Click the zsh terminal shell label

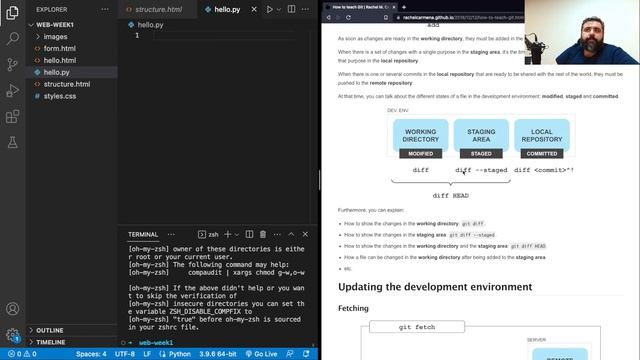[209, 234]
